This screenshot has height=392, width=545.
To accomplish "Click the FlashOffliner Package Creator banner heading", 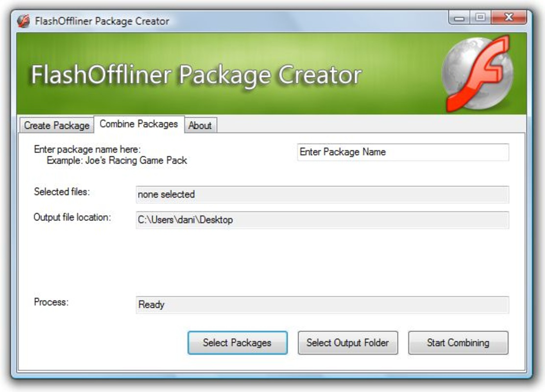I will 197,75.
